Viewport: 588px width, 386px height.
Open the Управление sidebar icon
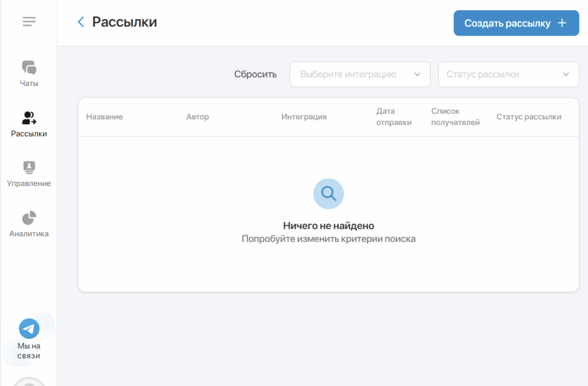click(x=29, y=167)
